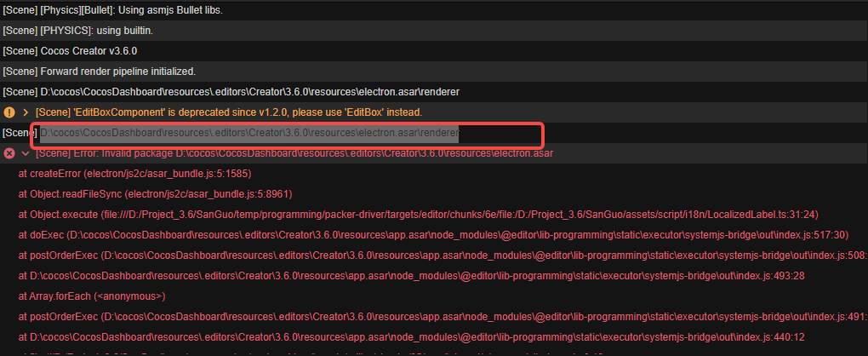Click the 'Error: Invalid package' message text
The width and height of the screenshot is (868, 356).
coord(294,153)
